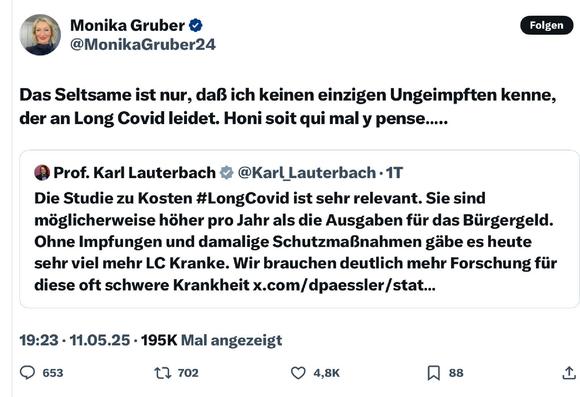Click the retweet arrows icon
Viewport: 580px width, 397px height.
(163, 373)
